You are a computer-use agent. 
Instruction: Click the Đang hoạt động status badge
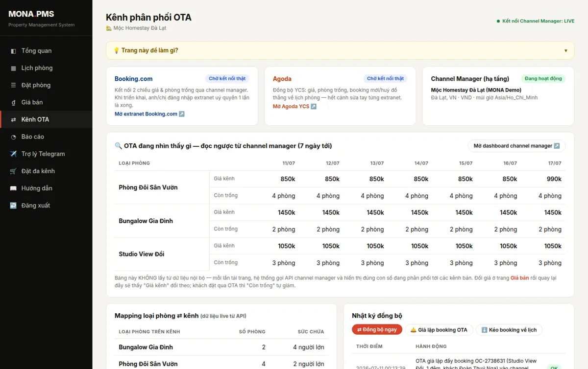click(x=543, y=78)
